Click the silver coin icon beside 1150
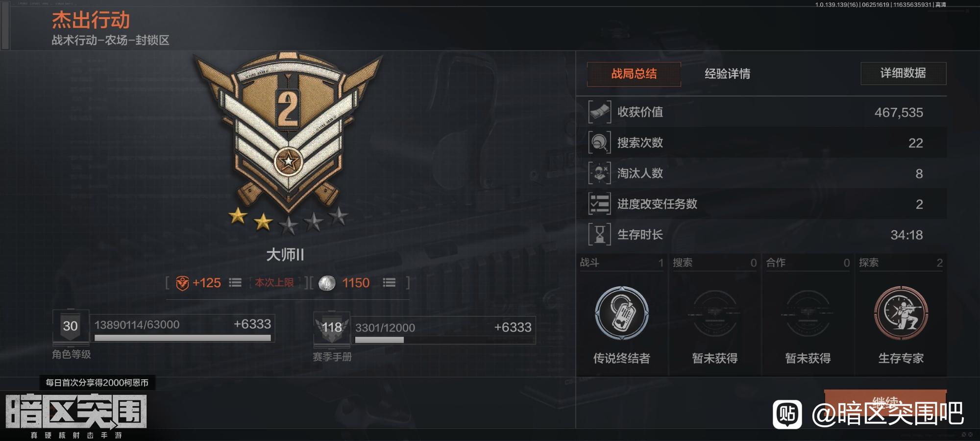The width and height of the screenshot is (980, 441). pyautogui.click(x=327, y=283)
